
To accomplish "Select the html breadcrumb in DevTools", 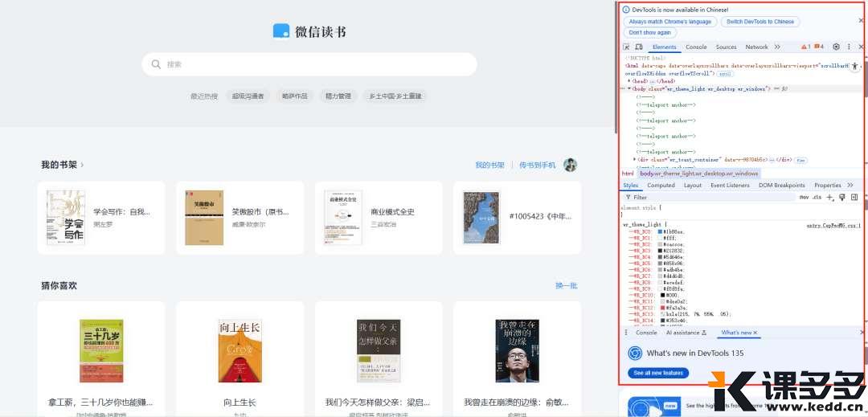I will point(627,174).
